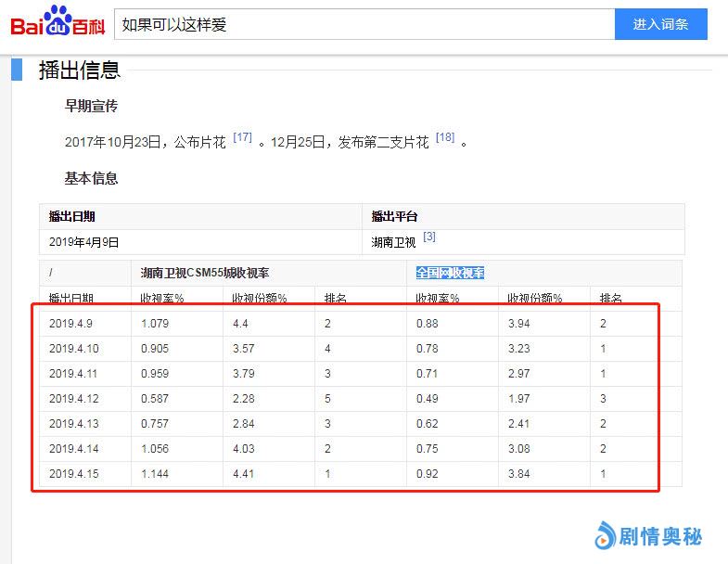Image resolution: width=728 pixels, height=564 pixels.
Task: Select the 播出信息 section heading
Action: (79, 70)
